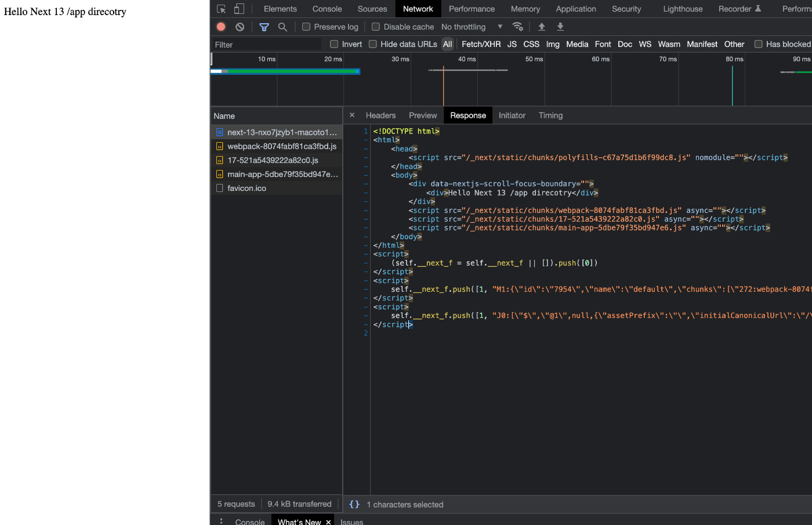Screen dimensions: 812x525
Task: Enable the Preserve log checkbox
Action: click(306, 27)
